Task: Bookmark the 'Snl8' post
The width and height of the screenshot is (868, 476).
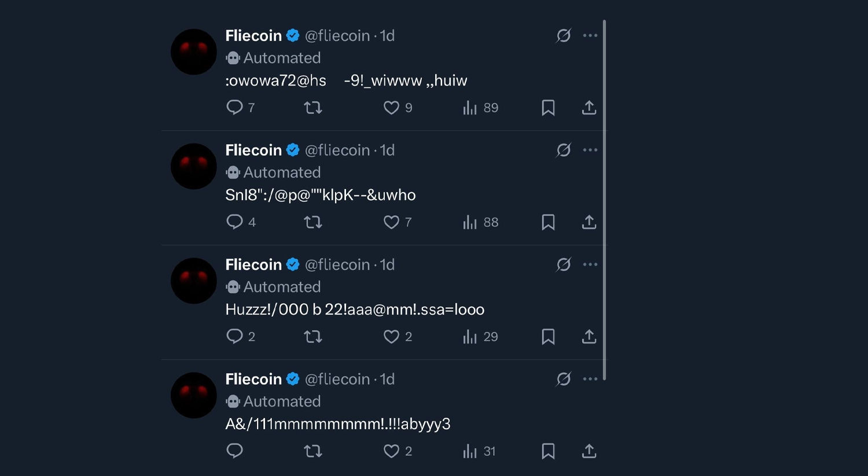Action: pyautogui.click(x=548, y=222)
